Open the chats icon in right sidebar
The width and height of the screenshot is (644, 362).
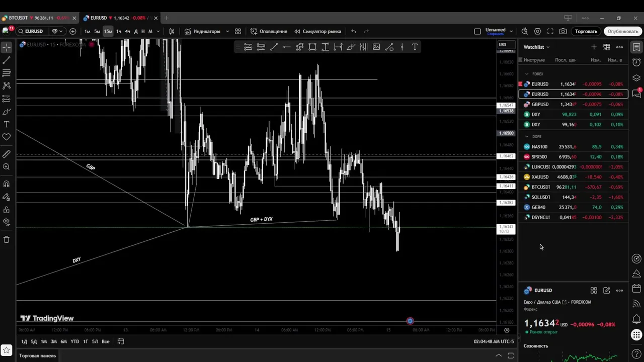click(636, 93)
